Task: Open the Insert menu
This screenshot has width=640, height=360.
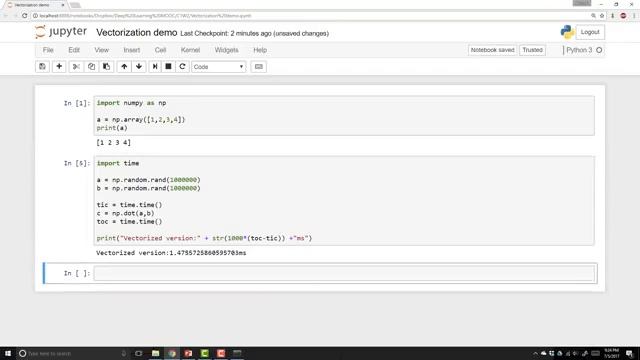Action: click(131, 50)
